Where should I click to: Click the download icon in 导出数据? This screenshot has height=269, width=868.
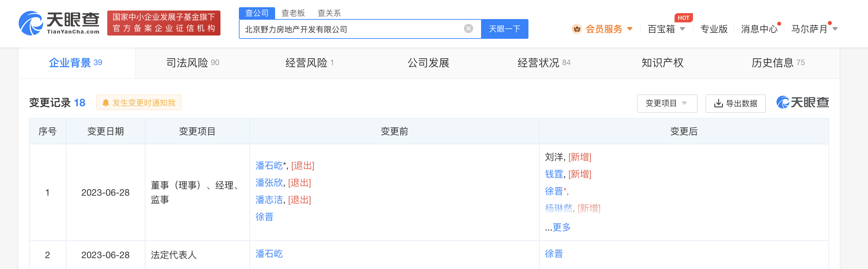point(718,103)
